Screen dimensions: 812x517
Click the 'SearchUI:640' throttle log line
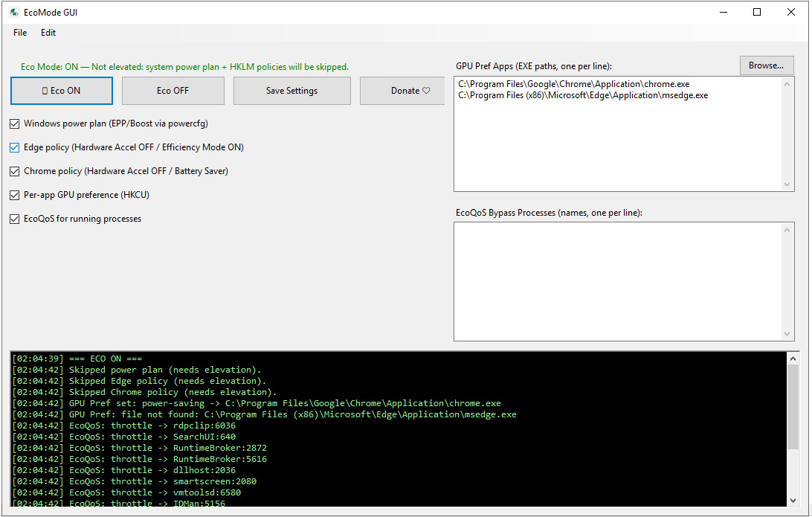[x=123, y=437]
